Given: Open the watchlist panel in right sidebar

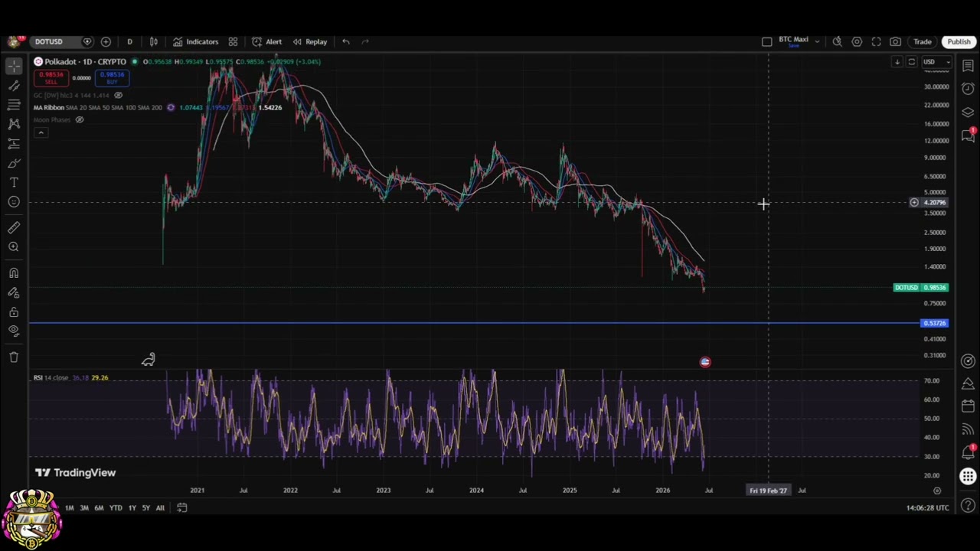Looking at the screenshot, I should coord(968,67).
